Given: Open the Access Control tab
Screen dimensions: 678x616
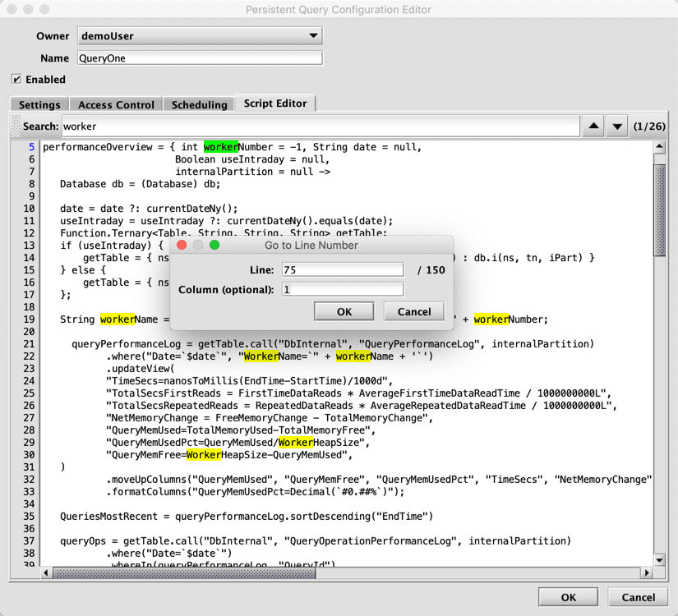Looking at the screenshot, I should pyautogui.click(x=116, y=104).
